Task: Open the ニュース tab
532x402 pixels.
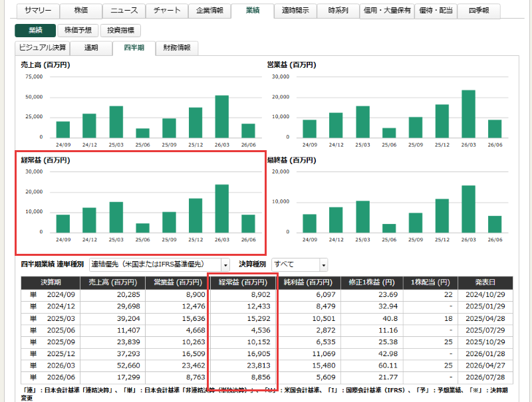Action: click(x=124, y=11)
